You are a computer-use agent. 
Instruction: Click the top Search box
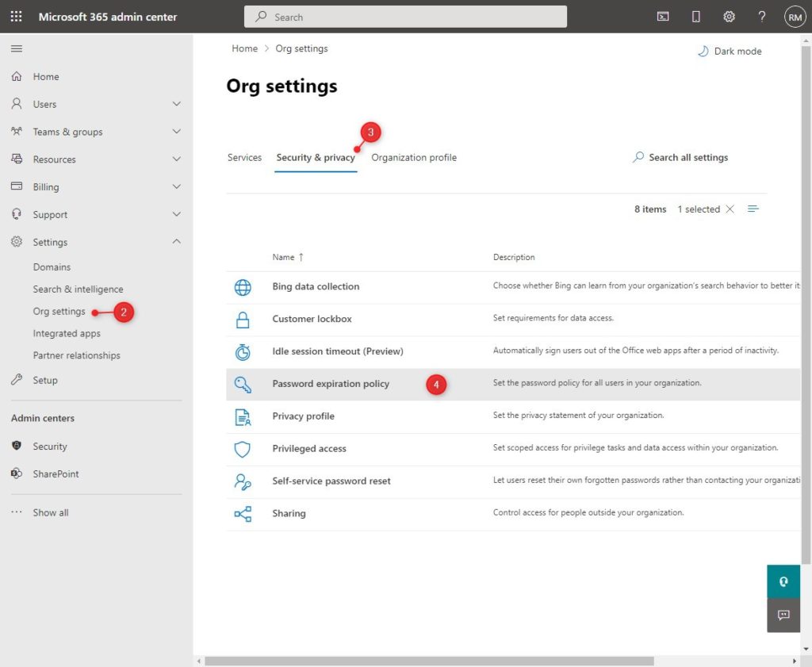coord(405,17)
